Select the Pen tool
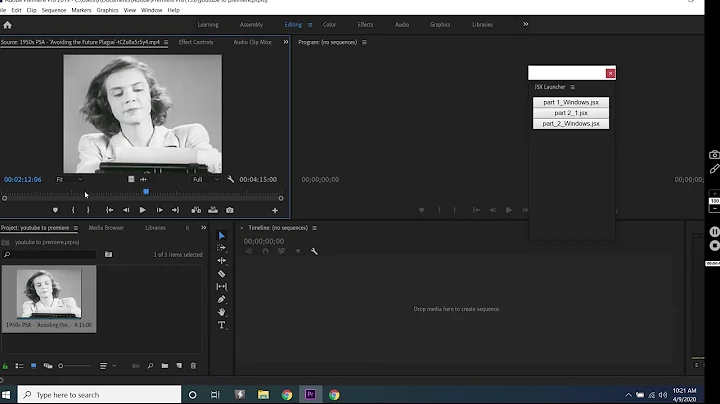 pyautogui.click(x=221, y=299)
